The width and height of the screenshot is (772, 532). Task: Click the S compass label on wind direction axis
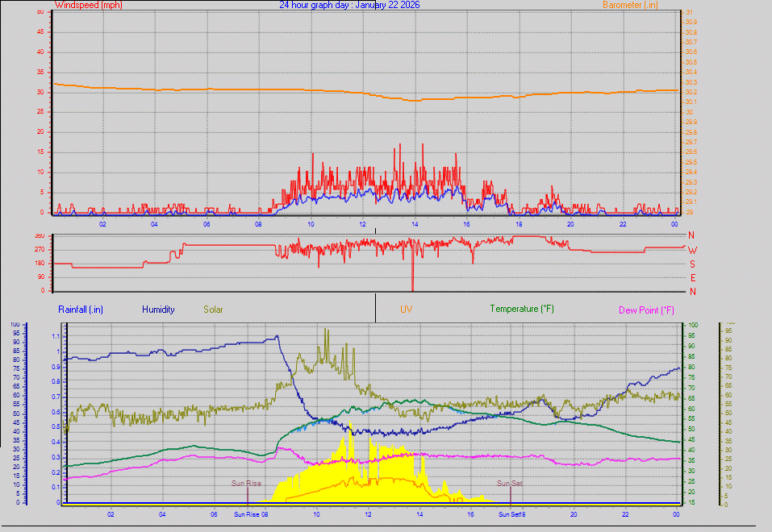(692, 264)
